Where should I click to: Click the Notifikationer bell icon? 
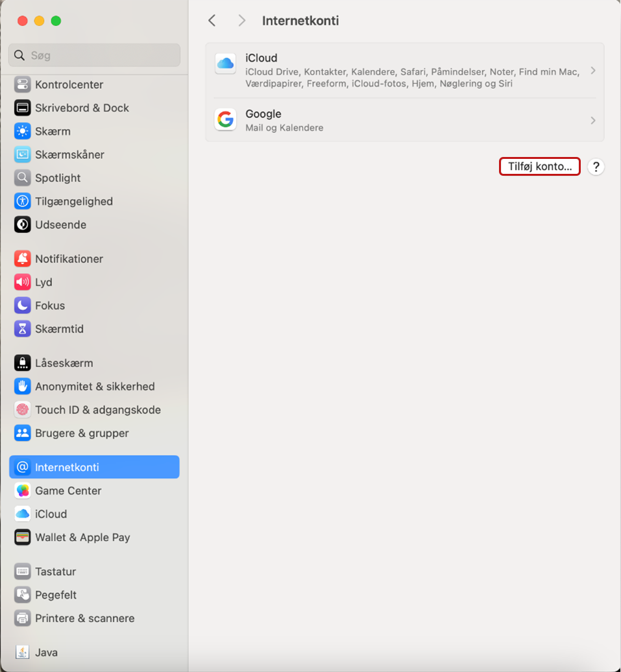point(22,259)
